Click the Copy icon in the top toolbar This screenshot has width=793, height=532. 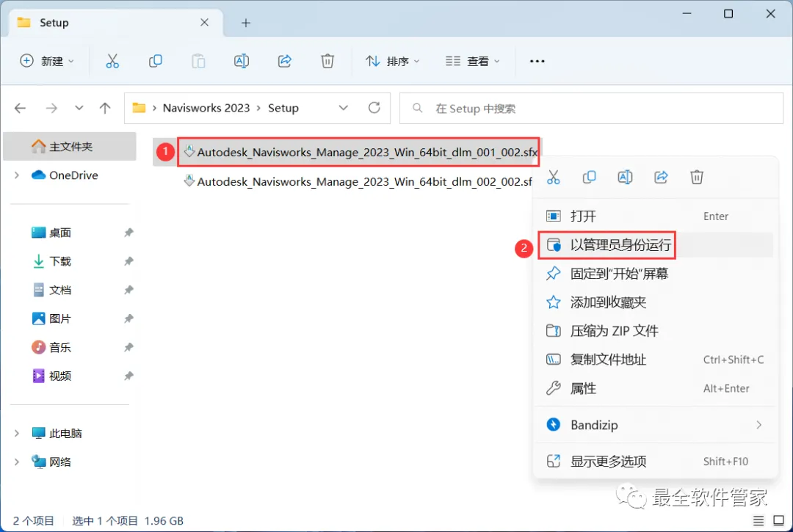(155, 61)
